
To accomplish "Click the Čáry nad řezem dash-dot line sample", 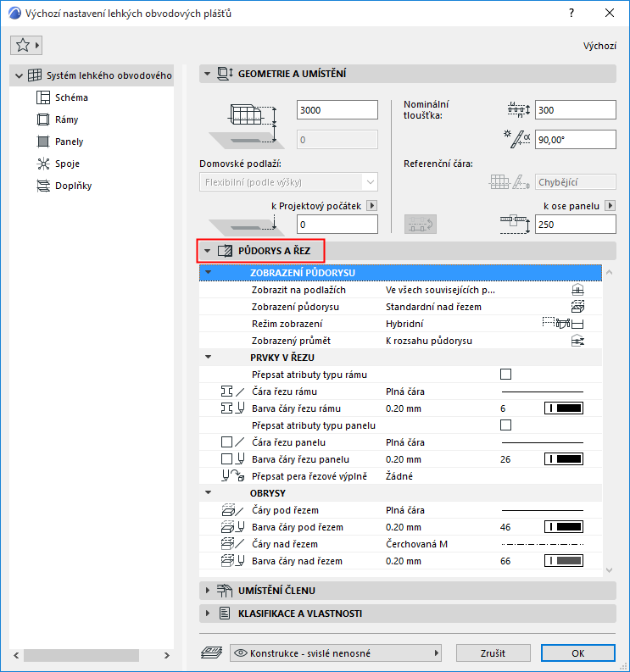I will point(543,544).
